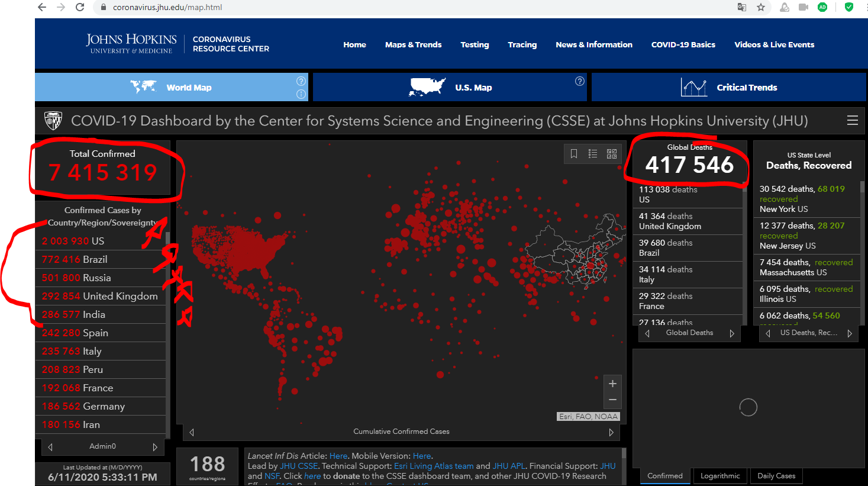
Task: Select Germany in the confirmed cases list
Action: point(101,406)
